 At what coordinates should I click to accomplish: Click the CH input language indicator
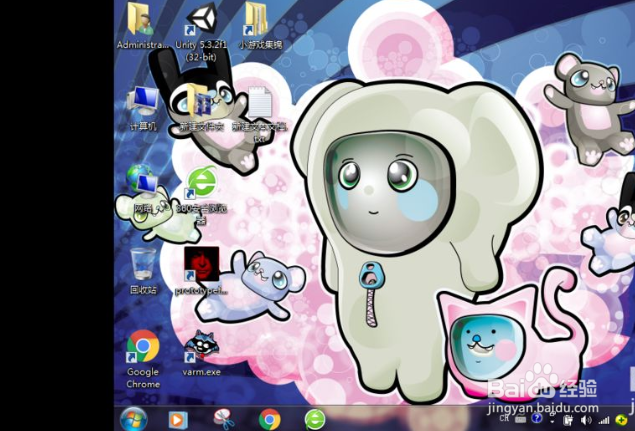(504, 418)
